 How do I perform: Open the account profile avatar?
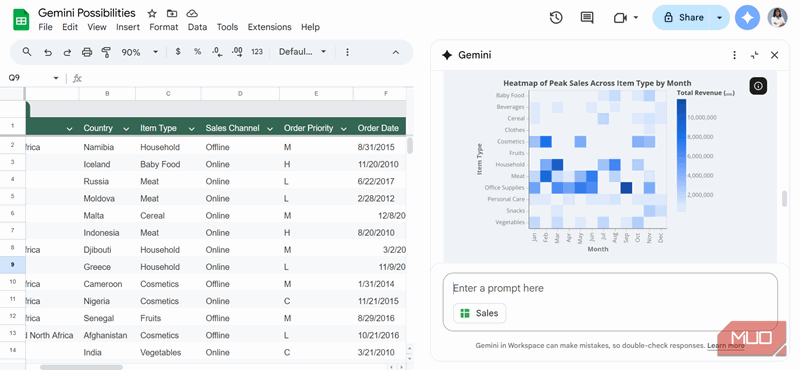click(x=778, y=17)
